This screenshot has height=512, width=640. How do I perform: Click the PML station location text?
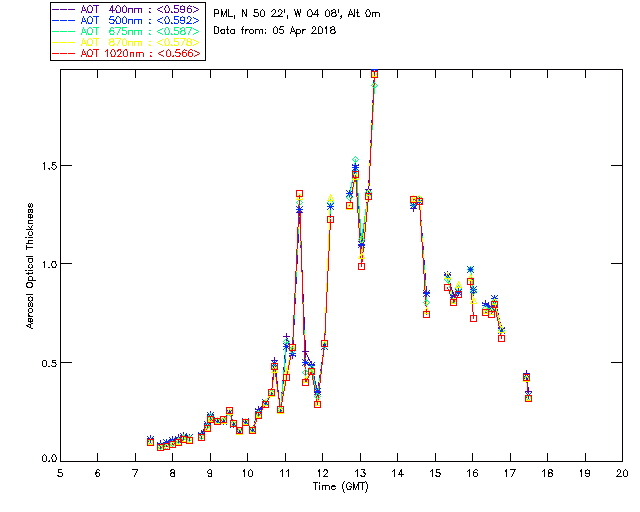click(x=297, y=14)
